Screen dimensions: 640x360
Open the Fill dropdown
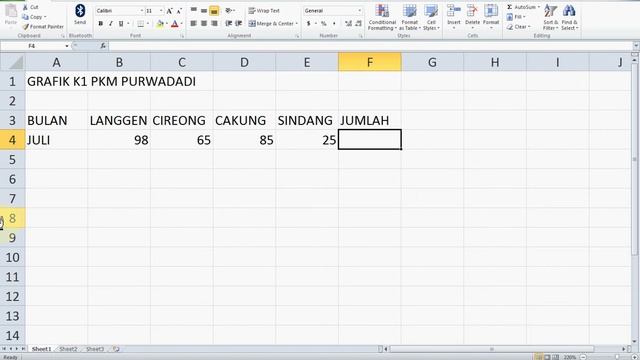coord(516,17)
